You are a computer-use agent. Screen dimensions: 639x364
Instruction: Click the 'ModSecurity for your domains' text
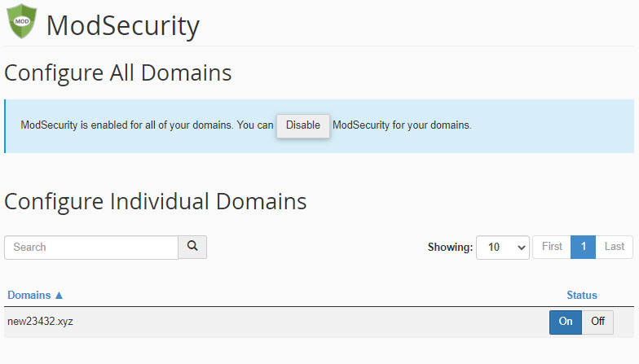point(402,126)
